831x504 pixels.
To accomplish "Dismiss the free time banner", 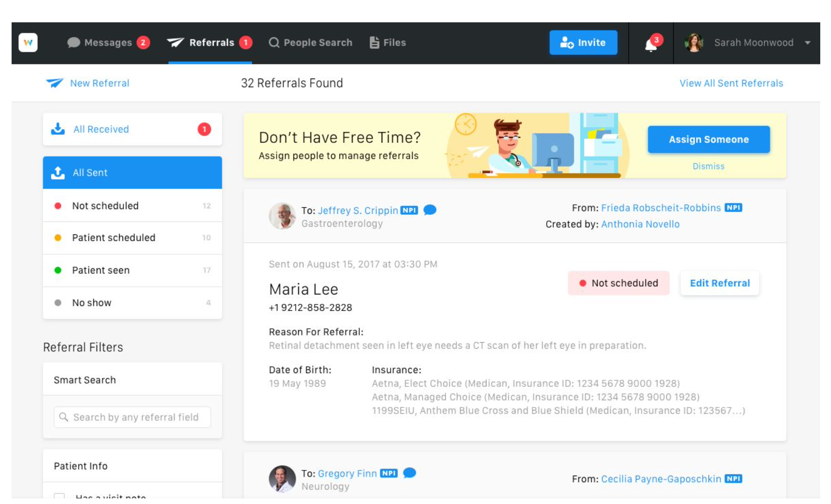I will 708,166.
